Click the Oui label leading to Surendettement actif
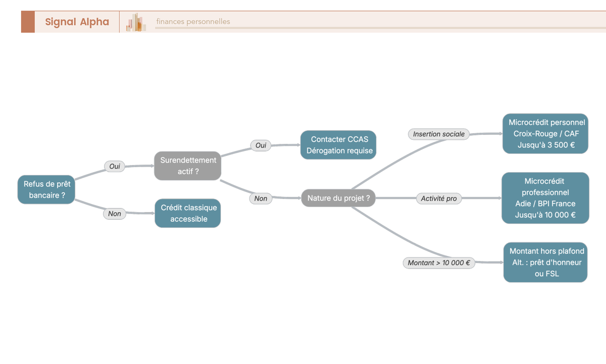The width and height of the screenshot is (606, 364). coord(115,166)
